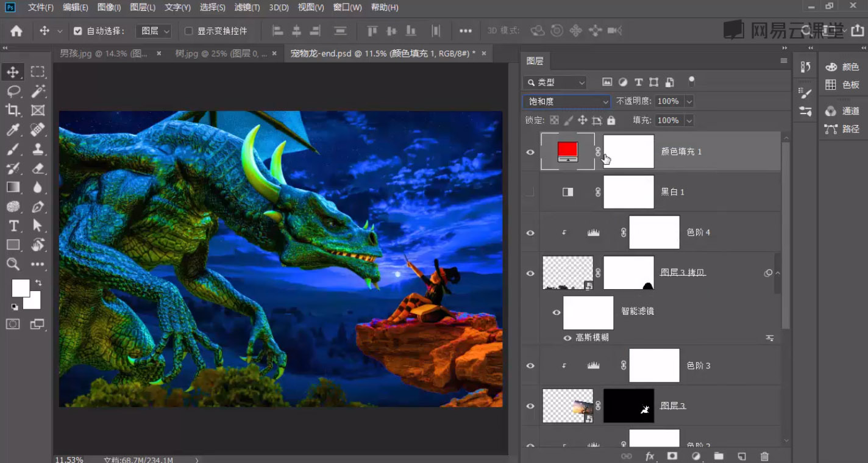Screen dimensions: 868x463
Task: Create new adjustment layer icon
Action: pyautogui.click(x=695, y=456)
